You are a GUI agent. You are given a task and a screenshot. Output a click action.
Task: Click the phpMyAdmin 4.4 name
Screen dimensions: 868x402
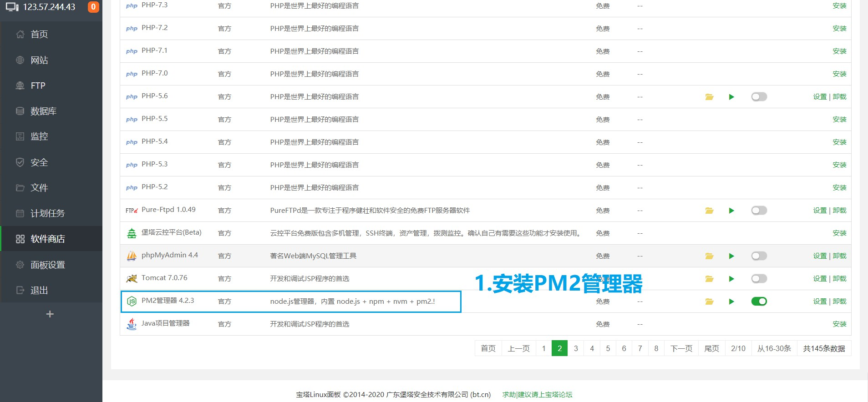(170, 255)
